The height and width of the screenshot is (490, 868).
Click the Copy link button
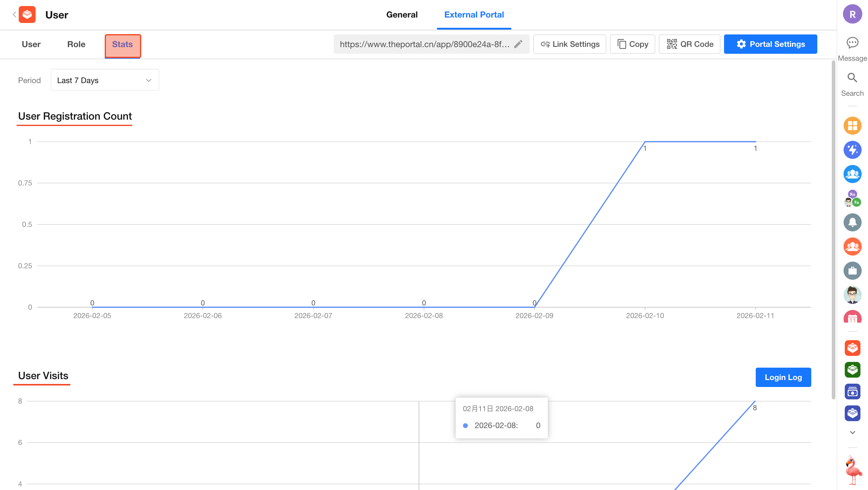tap(632, 44)
